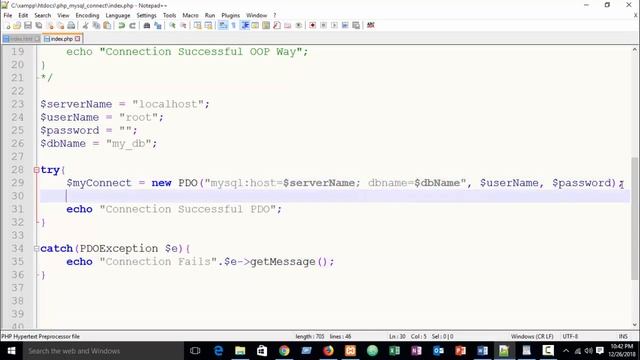This screenshot has height=360, width=640.
Task: Click vertical scrollbar up arrow
Action: (x=635, y=49)
